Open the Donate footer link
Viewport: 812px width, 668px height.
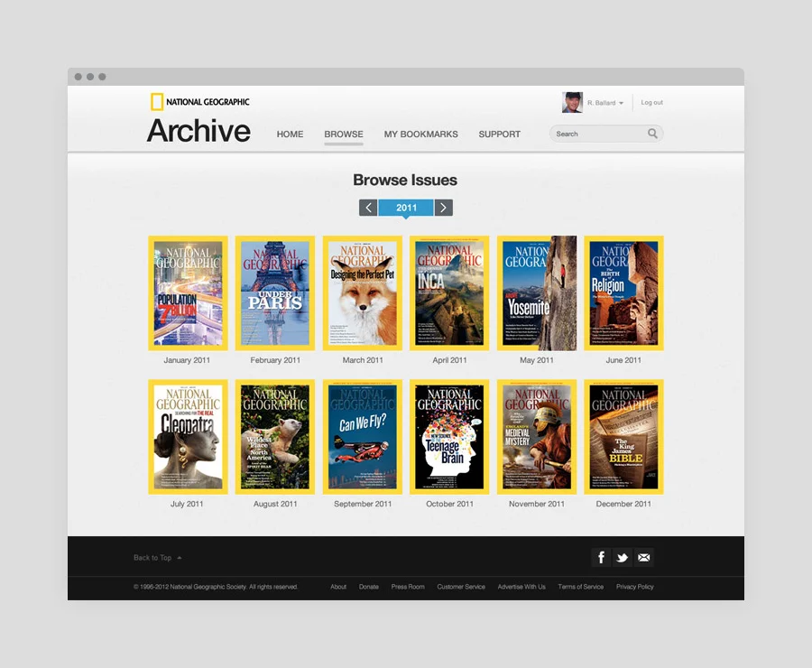point(369,587)
